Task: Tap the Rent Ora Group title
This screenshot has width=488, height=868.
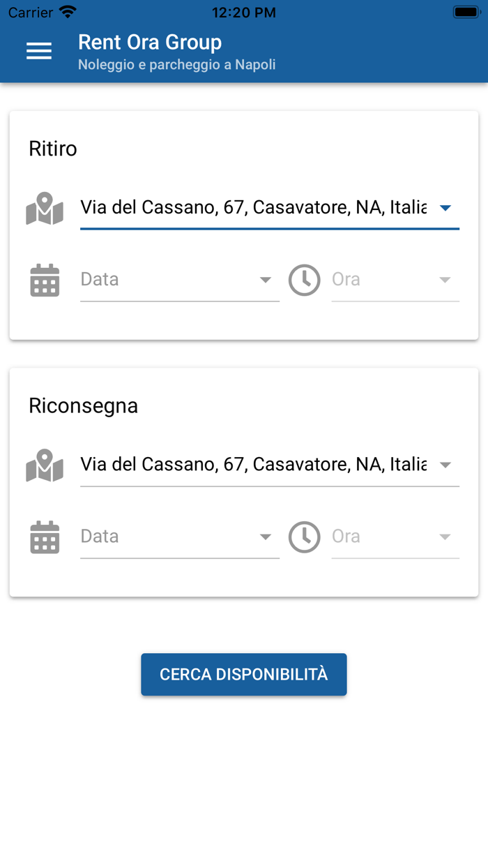Action: pos(150,43)
